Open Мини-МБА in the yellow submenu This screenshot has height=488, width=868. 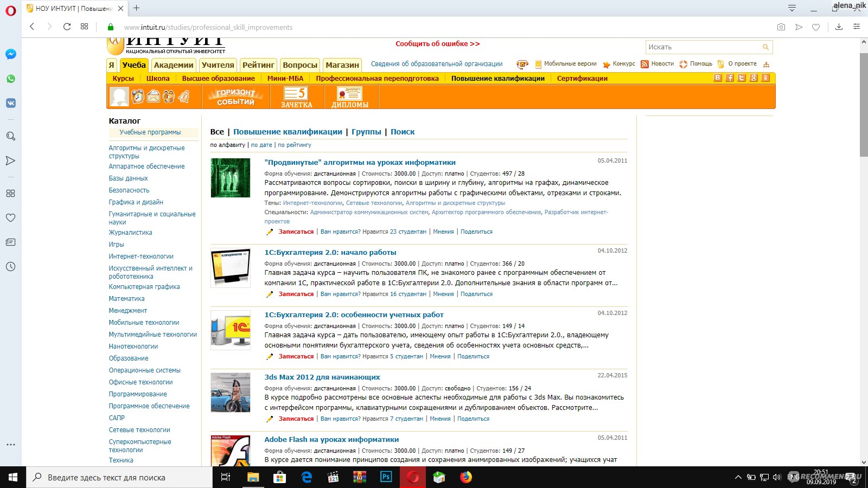point(285,78)
